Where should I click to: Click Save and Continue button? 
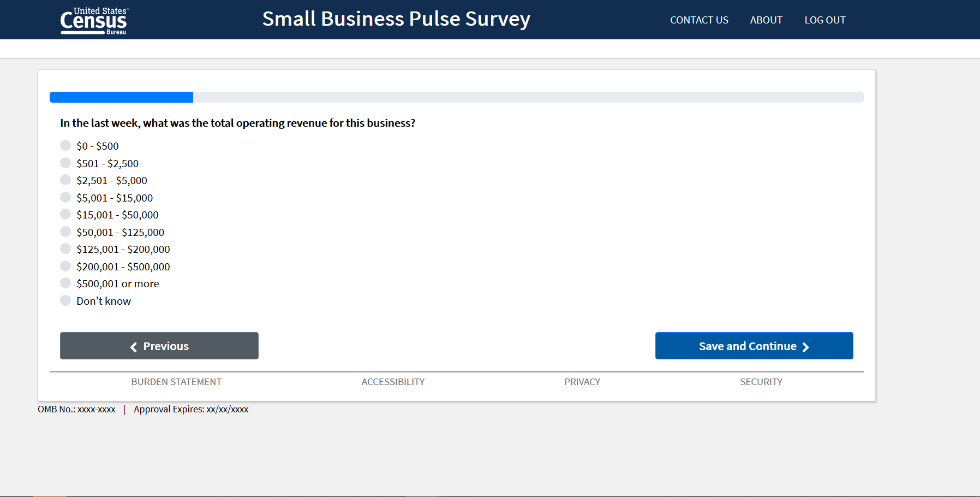(754, 346)
